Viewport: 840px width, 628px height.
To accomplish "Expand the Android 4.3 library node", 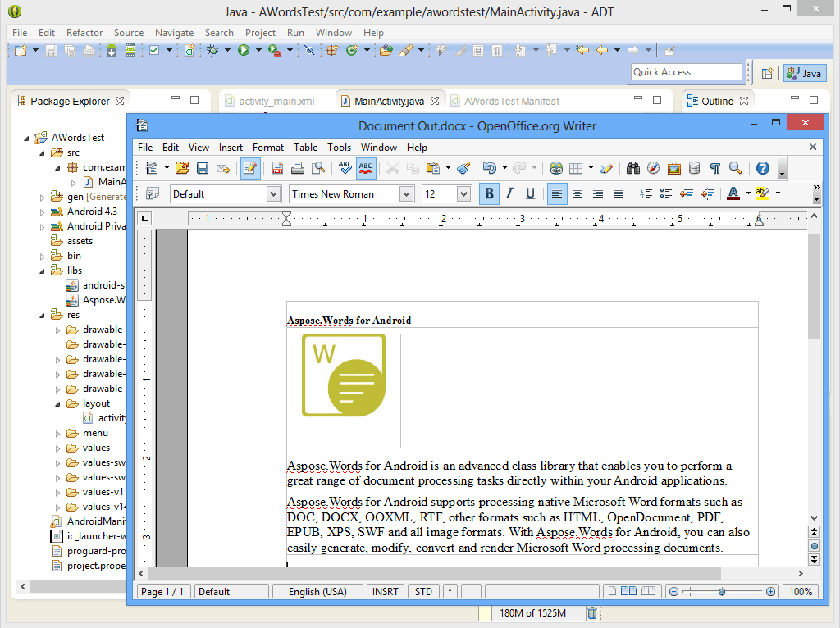I will pyautogui.click(x=42, y=212).
